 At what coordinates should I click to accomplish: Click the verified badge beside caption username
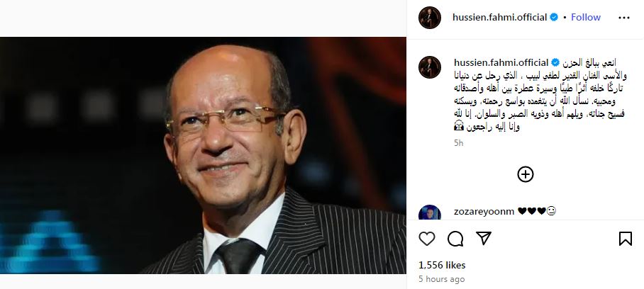point(555,63)
